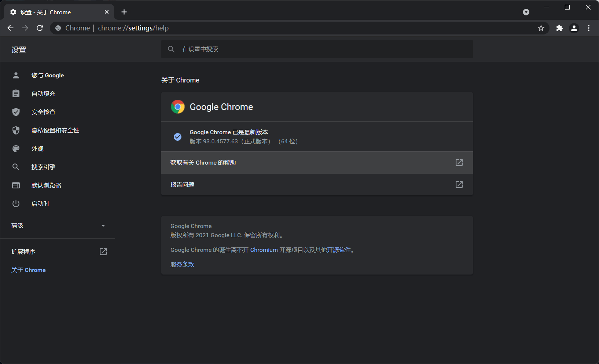The image size is (599, 364).
Task: Reload the current page
Action: [x=40, y=28]
